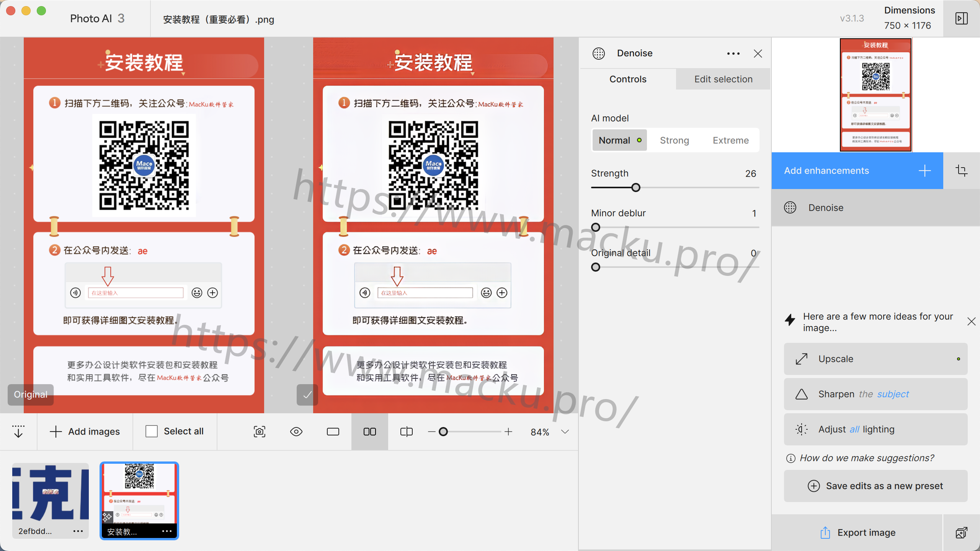980x551 pixels.
Task: Collapse the image tray with down arrow icon
Action: [18, 432]
